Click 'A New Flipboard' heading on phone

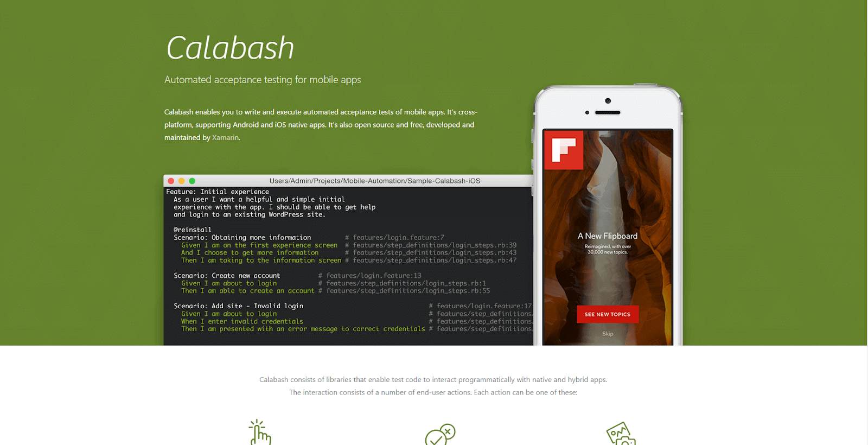coord(608,236)
